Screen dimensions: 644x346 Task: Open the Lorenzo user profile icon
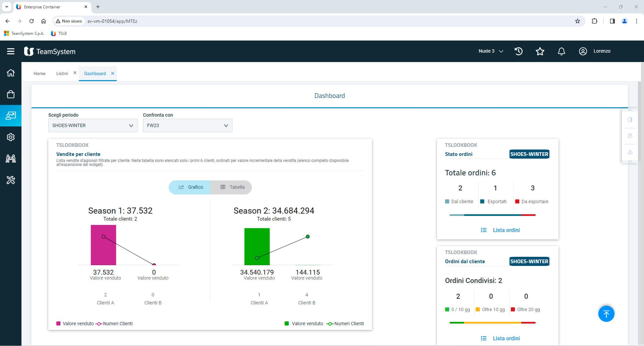(x=583, y=51)
